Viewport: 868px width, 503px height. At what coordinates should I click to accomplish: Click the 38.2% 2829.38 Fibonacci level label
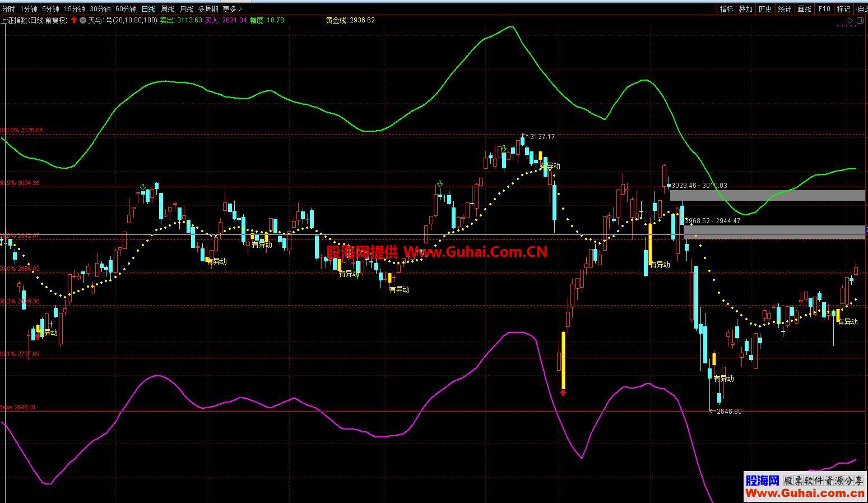(x=20, y=302)
